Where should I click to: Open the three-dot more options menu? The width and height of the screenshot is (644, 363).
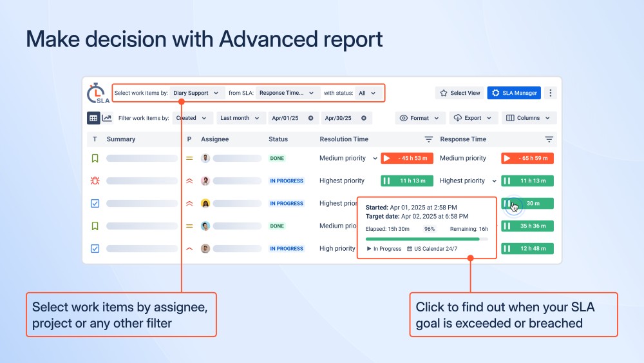click(x=550, y=93)
